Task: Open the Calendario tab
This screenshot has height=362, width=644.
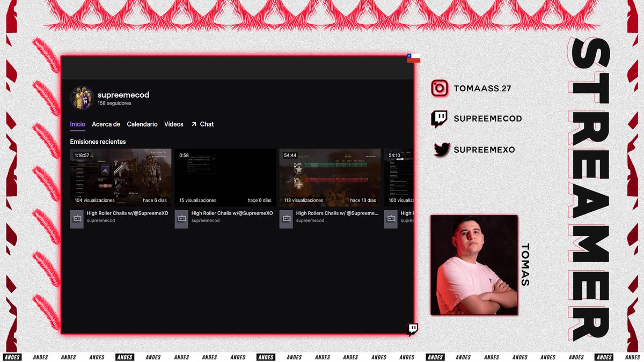Action: pos(142,124)
